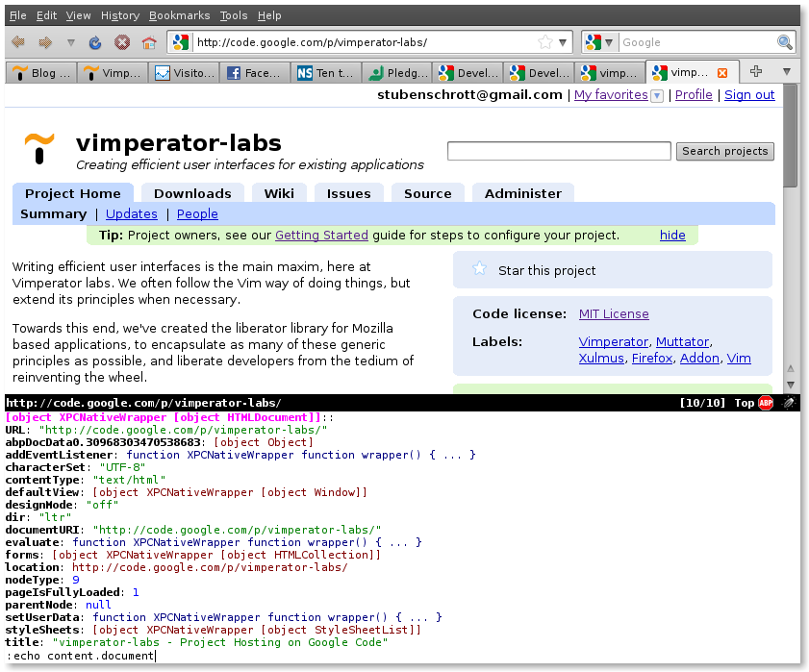Open the My favorites dropdown arrow

(657, 95)
